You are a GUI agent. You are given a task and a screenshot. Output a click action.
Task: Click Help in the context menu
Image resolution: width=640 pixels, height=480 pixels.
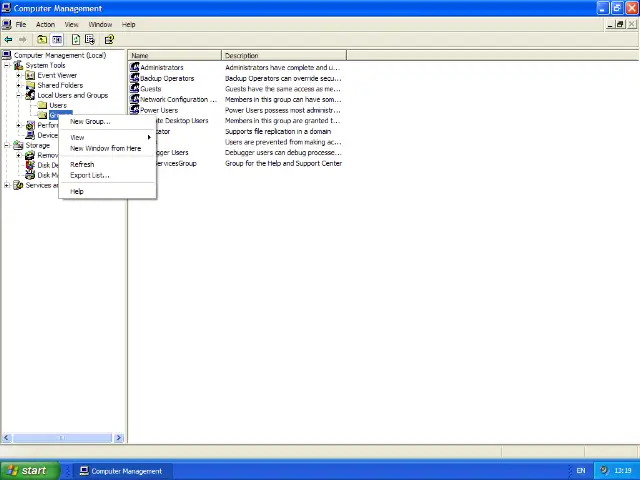coord(108,191)
